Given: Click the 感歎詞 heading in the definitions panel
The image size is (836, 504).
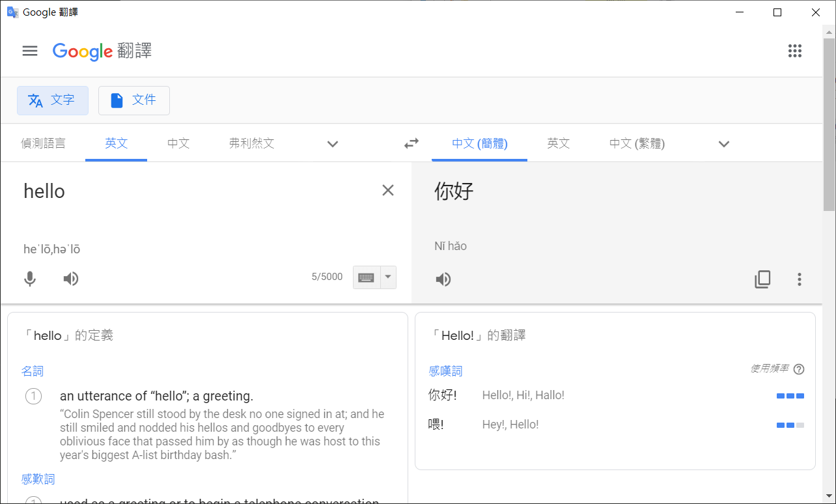Looking at the screenshot, I should [38, 479].
